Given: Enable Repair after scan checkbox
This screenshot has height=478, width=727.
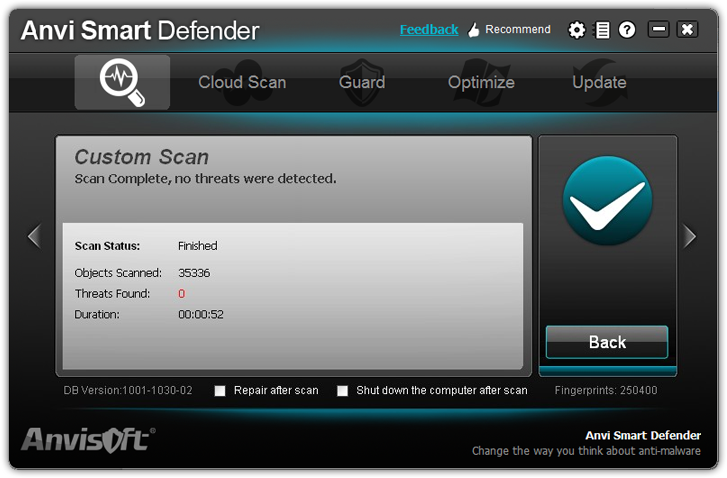Looking at the screenshot, I should 220,391.
